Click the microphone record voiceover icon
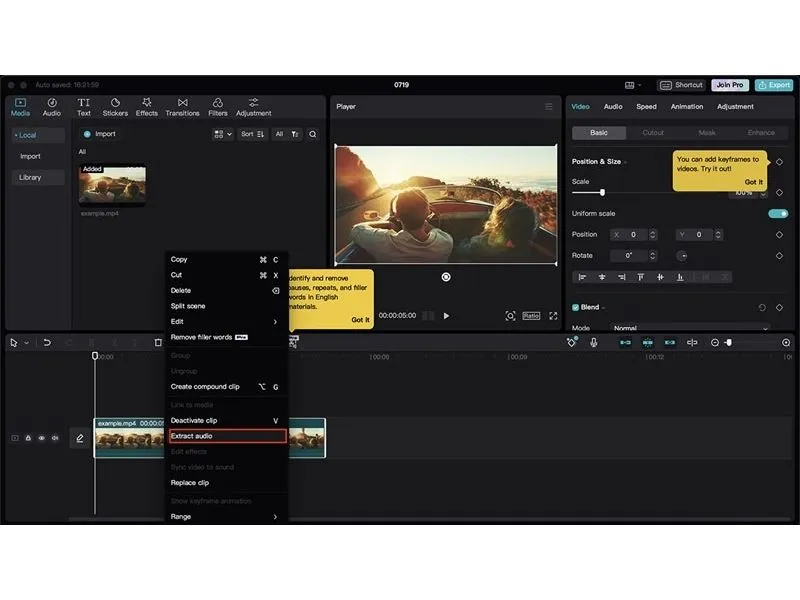 593,342
